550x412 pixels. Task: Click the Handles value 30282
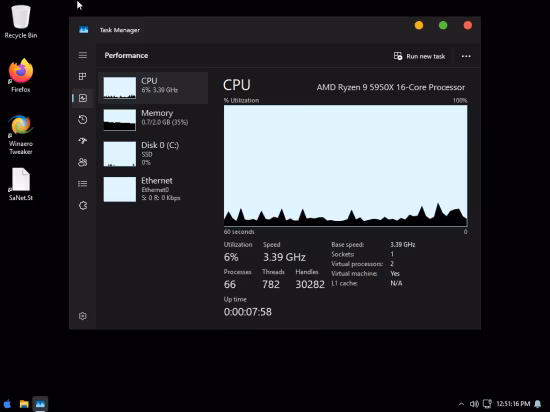point(310,284)
